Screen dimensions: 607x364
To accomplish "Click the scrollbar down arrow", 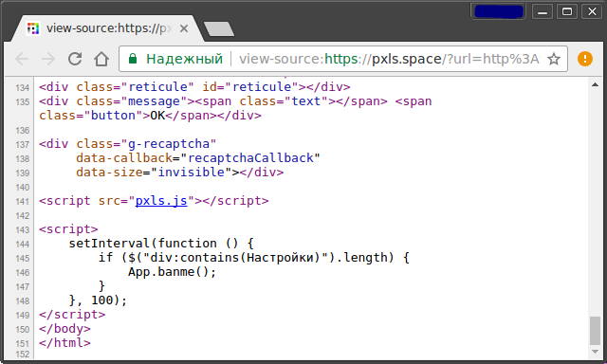I will click(595, 352).
